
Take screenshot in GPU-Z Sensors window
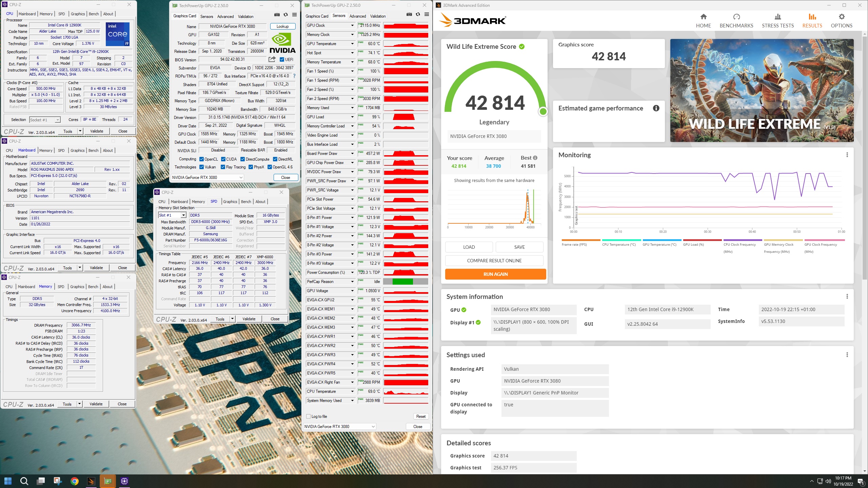point(409,14)
